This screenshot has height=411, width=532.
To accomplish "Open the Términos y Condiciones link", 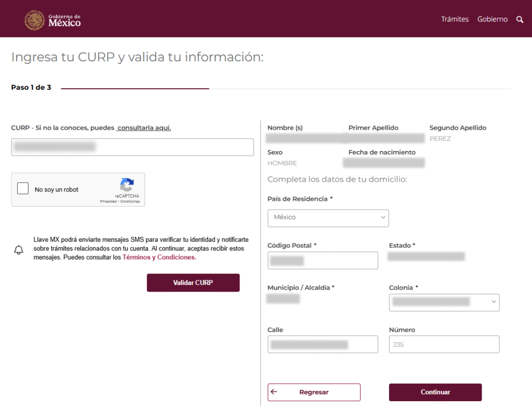I will pos(159,257).
